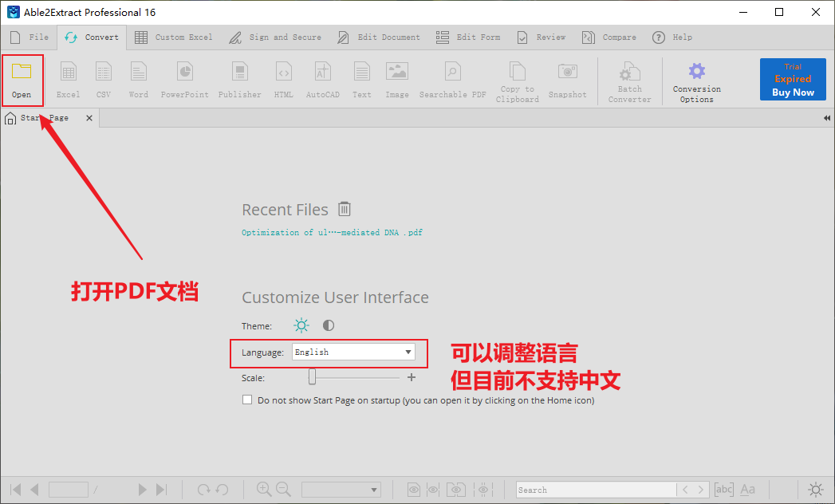Switch to Edit Document tab
Image resolution: width=835 pixels, height=504 pixels.
coord(379,37)
